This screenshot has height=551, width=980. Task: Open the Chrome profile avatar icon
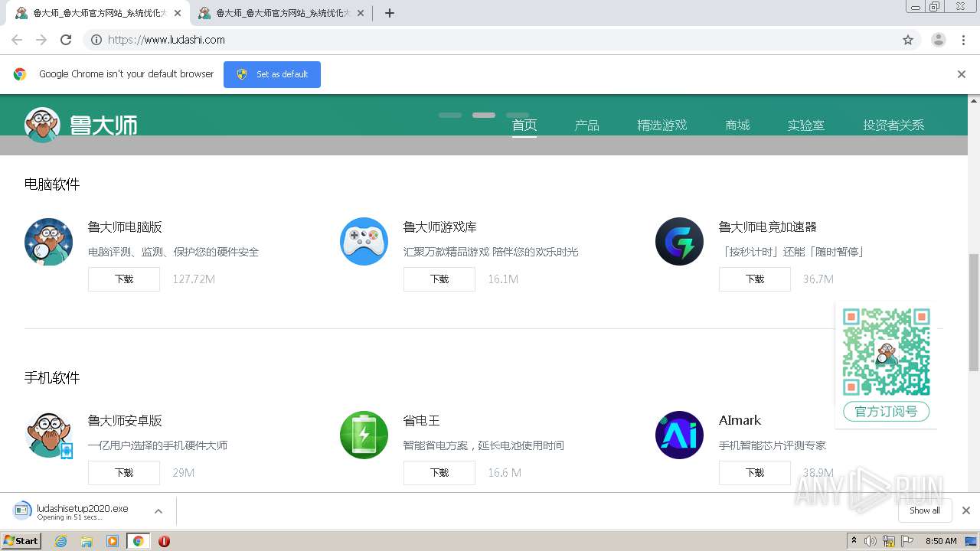[939, 40]
